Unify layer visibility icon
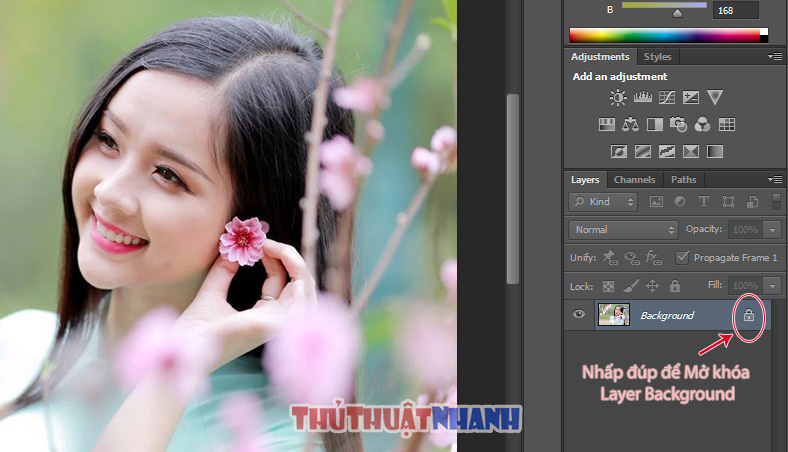Screen dimensions: 788x452 [x=632, y=258]
